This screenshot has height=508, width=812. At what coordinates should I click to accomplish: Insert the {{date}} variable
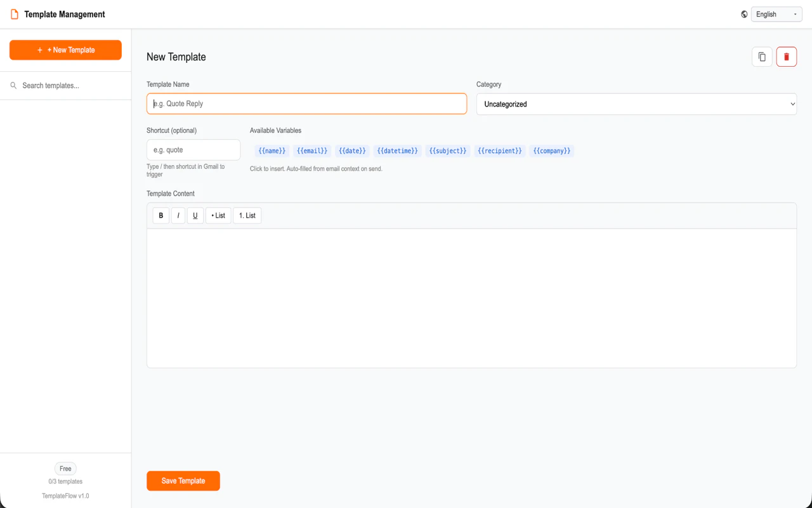[x=352, y=151]
